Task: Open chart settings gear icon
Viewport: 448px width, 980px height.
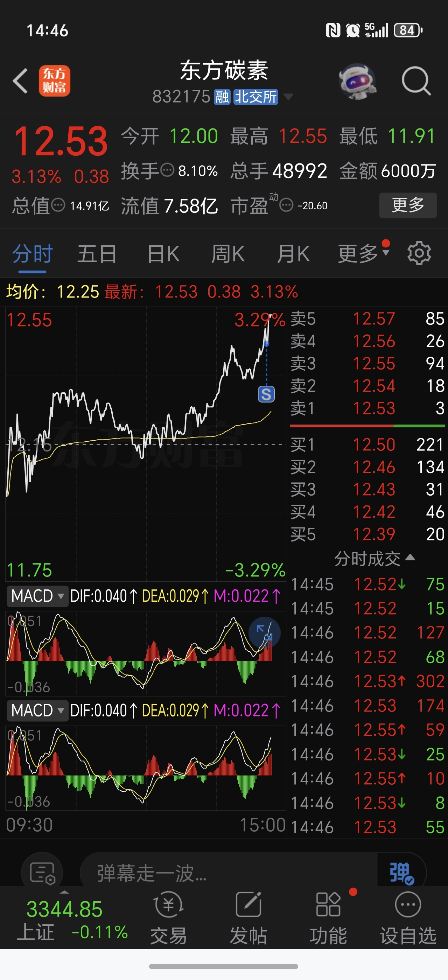Action: (419, 253)
